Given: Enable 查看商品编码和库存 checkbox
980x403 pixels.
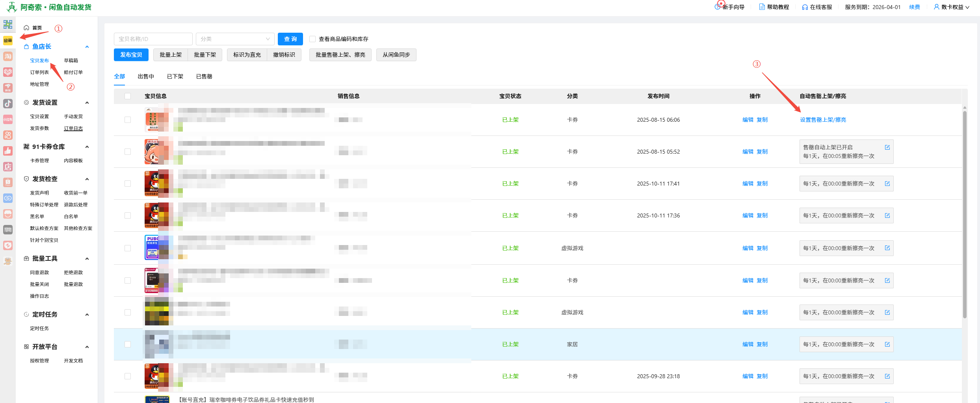Looking at the screenshot, I should tap(312, 39).
